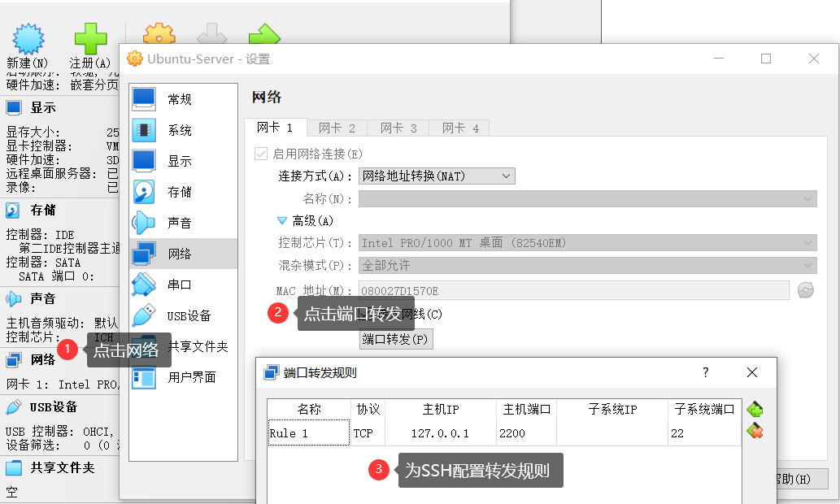The width and height of the screenshot is (840, 504).
Task: Switch to the 网卡 4 tab
Action: (460, 128)
